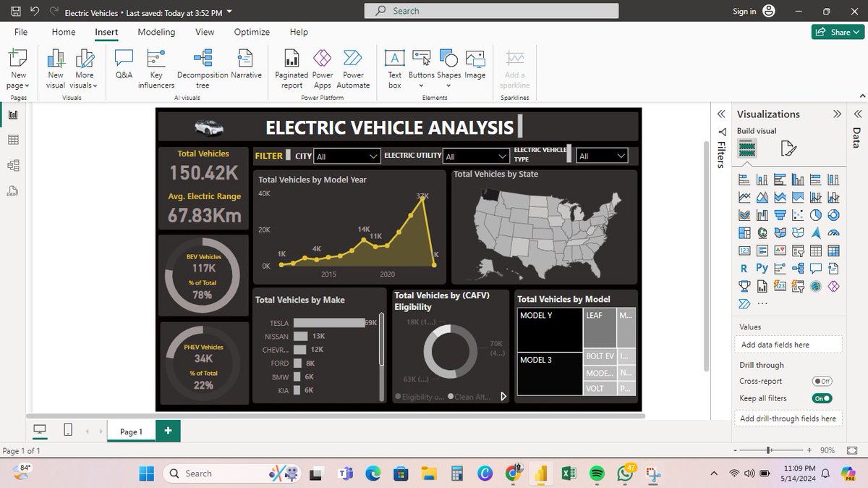Image resolution: width=868 pixels, height=488 pixels.
Task: Expand the Data pane
Action: point(857,114)
